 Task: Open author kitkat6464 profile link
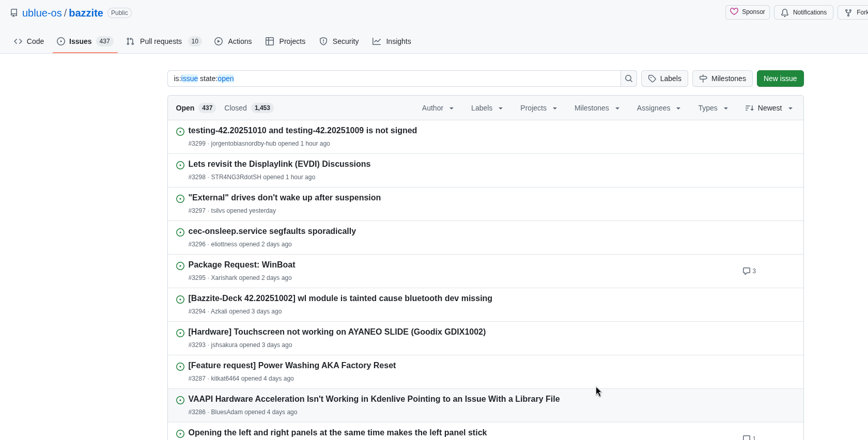point(225,379)
